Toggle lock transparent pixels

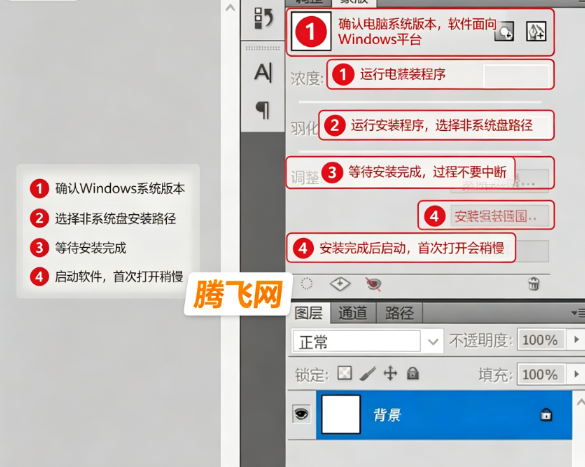(344, 373)
